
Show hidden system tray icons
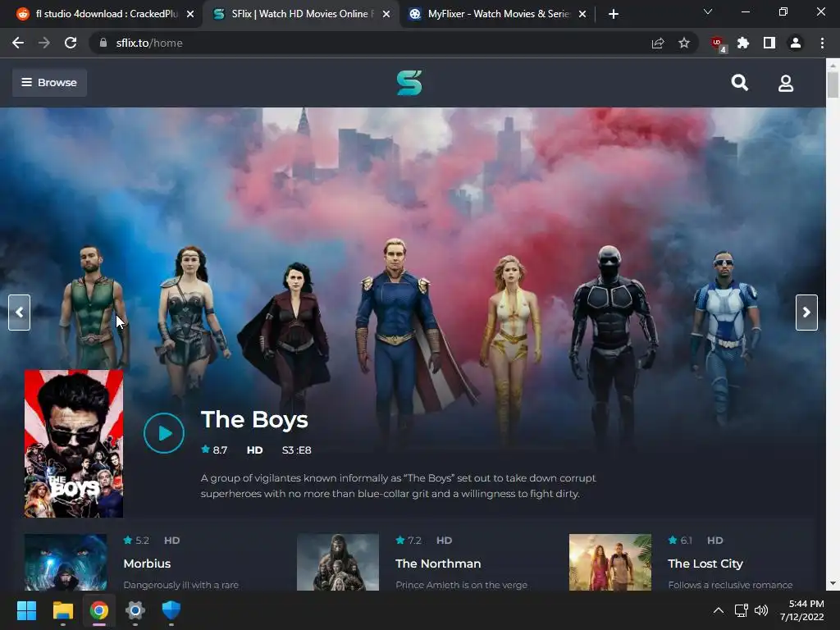[719, 610]
